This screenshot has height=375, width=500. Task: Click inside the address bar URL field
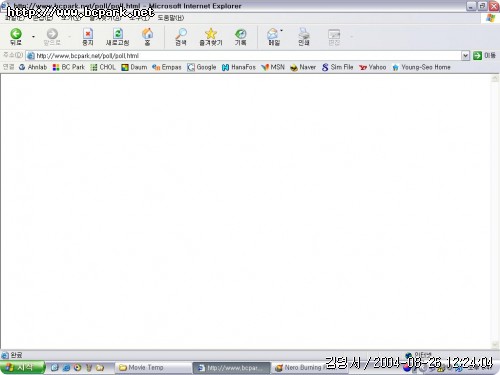[x=248, y=56]
